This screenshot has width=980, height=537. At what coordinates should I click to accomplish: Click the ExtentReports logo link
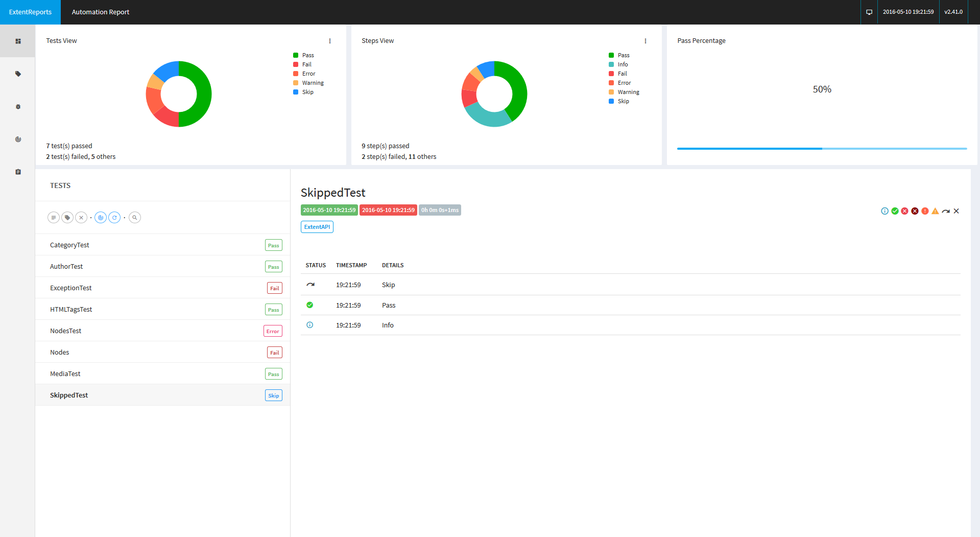coord(30,12)
